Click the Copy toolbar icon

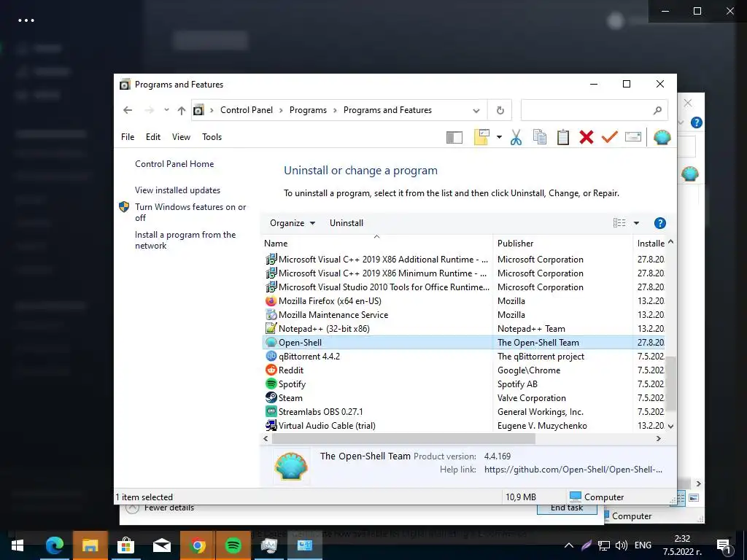tap(539, 137)
